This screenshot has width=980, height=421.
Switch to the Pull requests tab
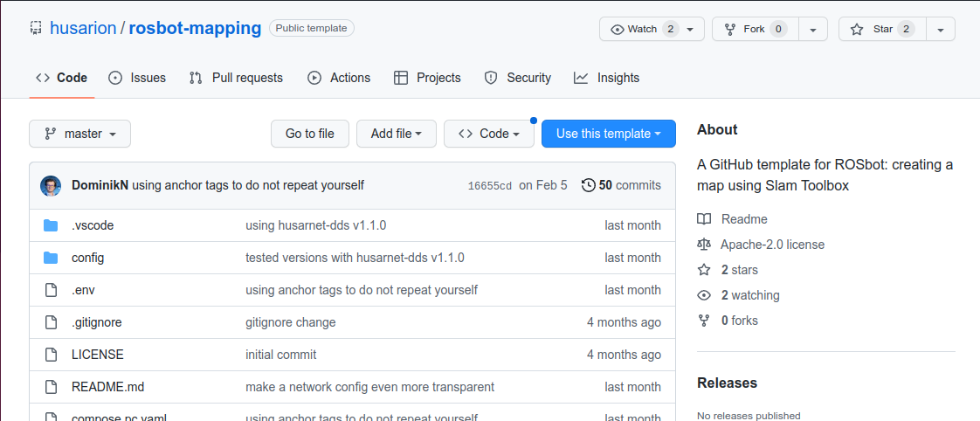(236, 78)
